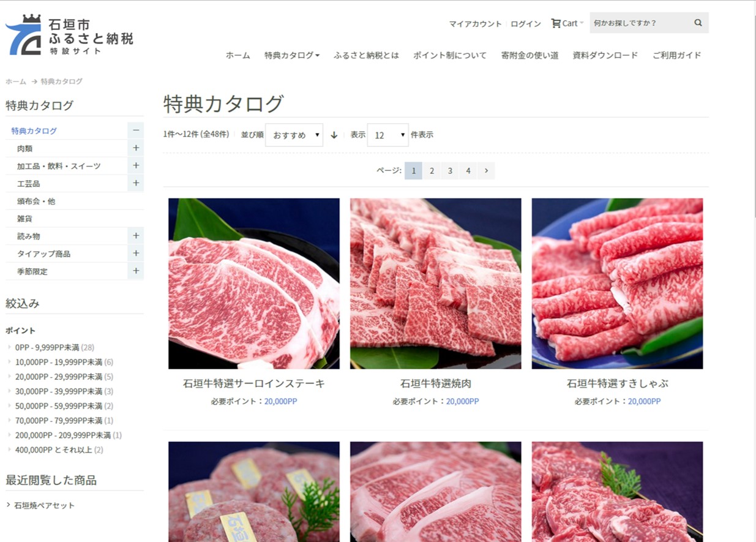Expand the 肉類 category plus icon
Viewport: 756px width, 542px height.
click(x=136, y=148)
